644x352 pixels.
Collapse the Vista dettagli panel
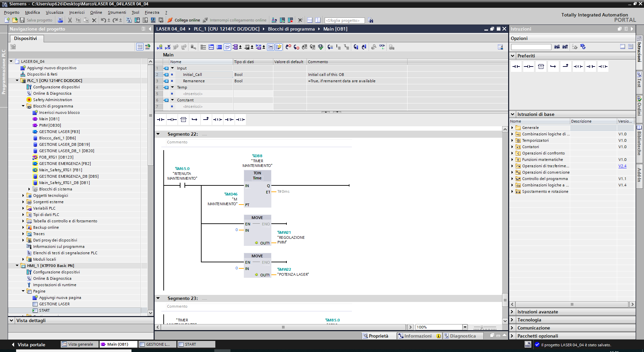click(11, 320)
